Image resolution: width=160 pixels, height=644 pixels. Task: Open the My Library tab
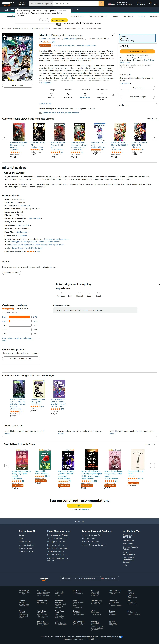tap(128, 16)
